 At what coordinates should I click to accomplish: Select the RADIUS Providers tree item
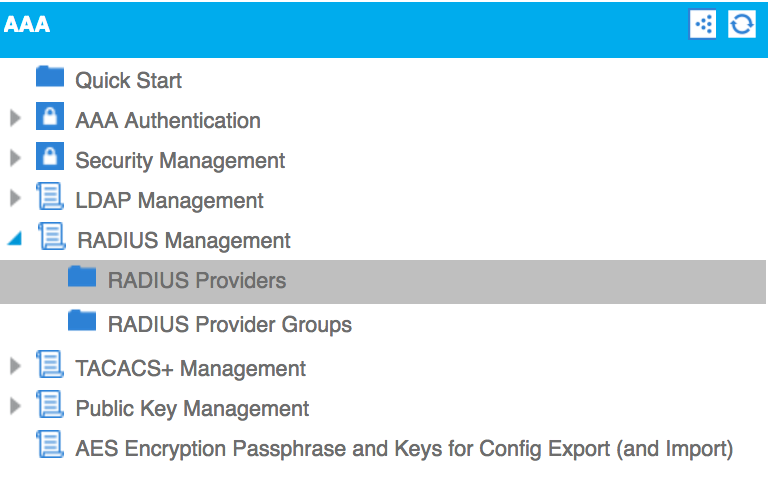(x=383, y=282)
